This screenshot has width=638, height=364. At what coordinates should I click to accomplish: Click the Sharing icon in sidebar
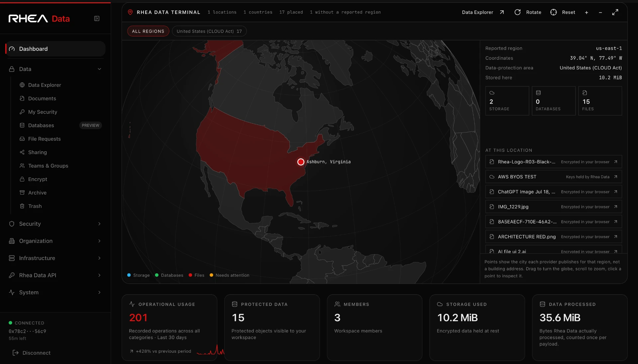(22, 152)
